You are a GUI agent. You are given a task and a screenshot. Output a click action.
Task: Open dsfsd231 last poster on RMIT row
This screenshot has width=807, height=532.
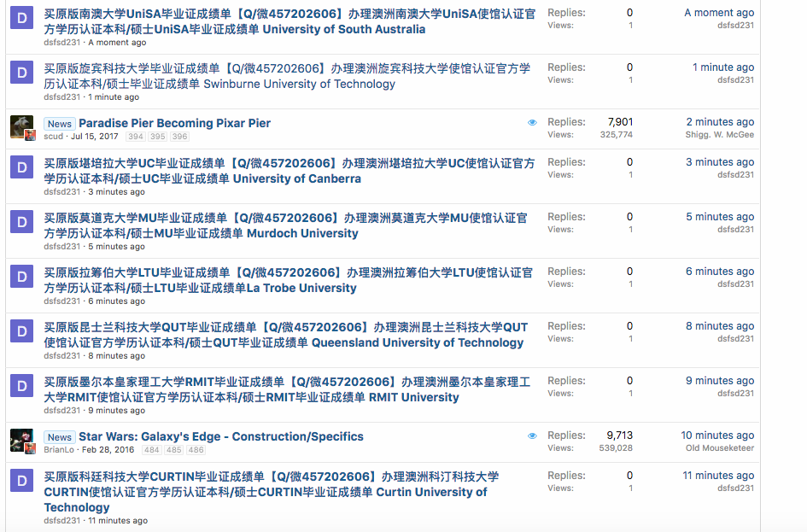point(736,394)
